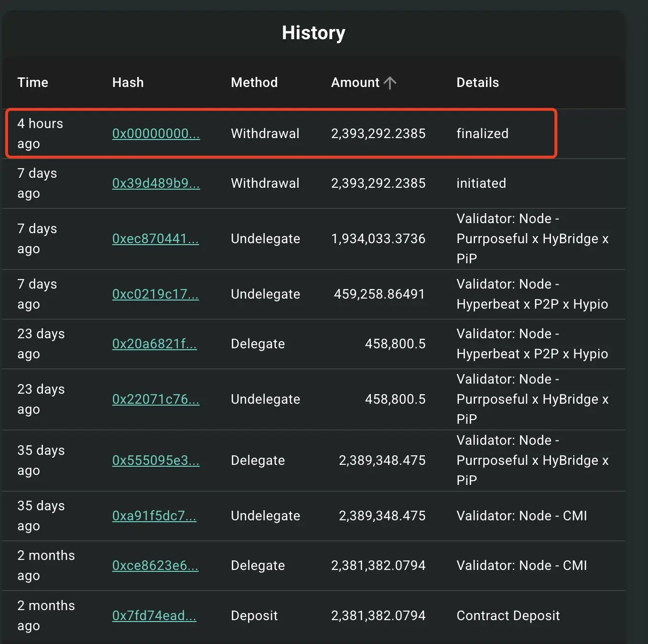Viewport: 648px width, 644px height.
Task: Open transaction hash 0x39d489b9...
Action: coord(156,183)
